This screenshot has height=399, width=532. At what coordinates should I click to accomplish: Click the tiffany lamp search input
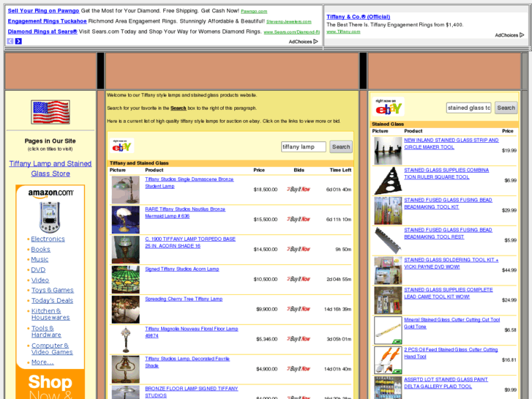[x=304, y=146]
